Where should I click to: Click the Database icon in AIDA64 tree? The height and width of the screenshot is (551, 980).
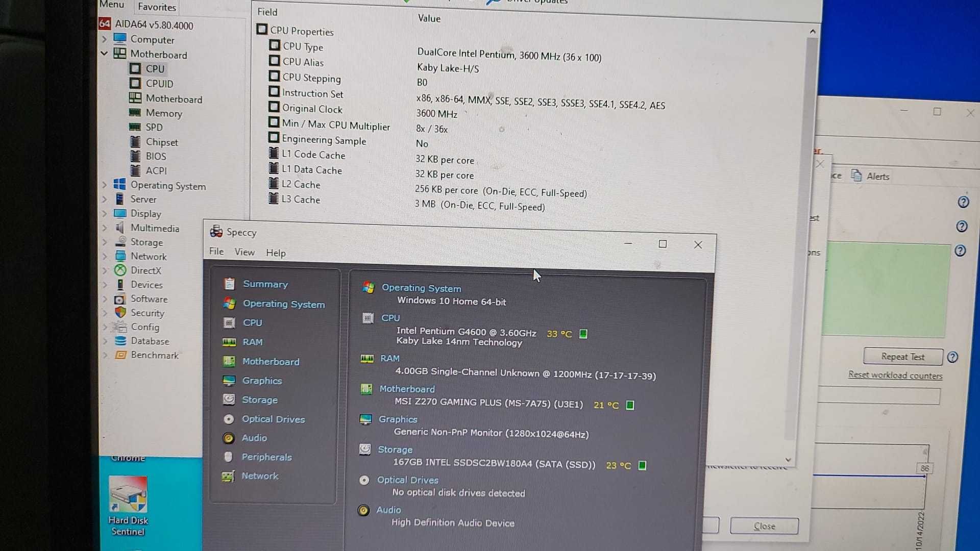pos(120,340)
